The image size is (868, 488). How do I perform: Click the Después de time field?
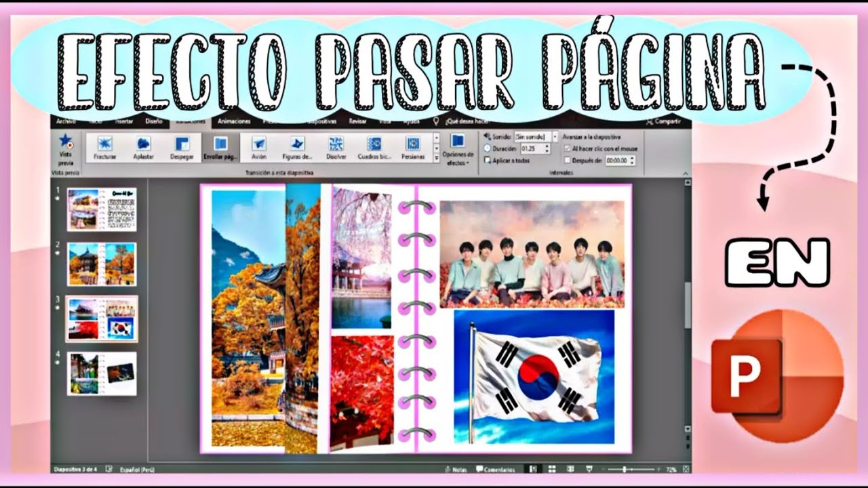(x=616, y=161)
